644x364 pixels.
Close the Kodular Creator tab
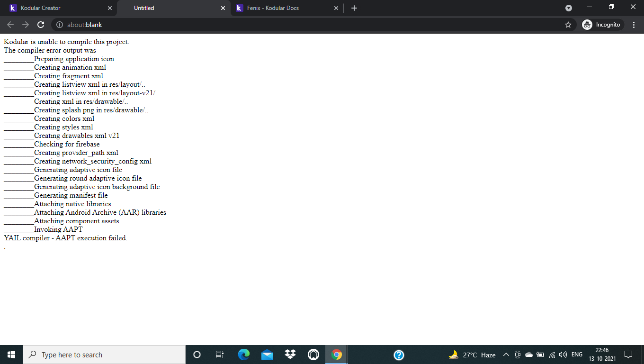(110, 8)
